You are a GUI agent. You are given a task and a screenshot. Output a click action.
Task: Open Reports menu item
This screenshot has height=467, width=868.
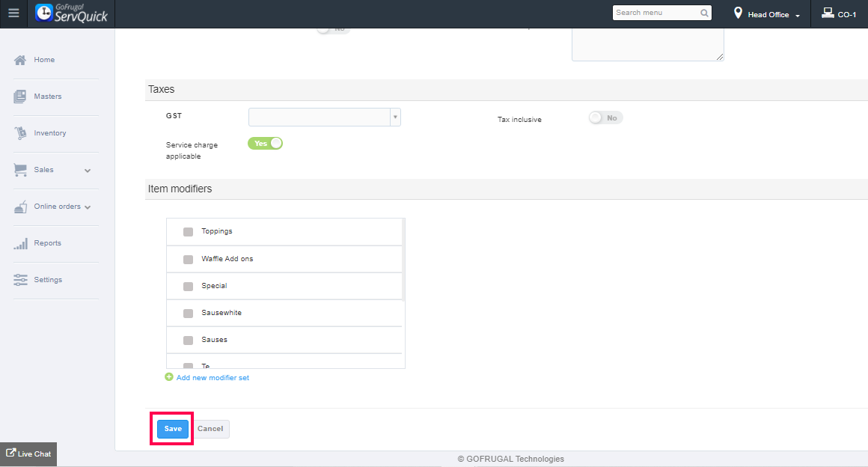48,243
